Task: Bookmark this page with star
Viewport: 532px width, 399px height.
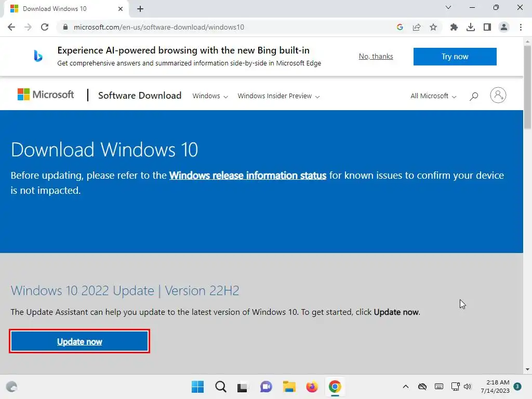Action: 433,27
